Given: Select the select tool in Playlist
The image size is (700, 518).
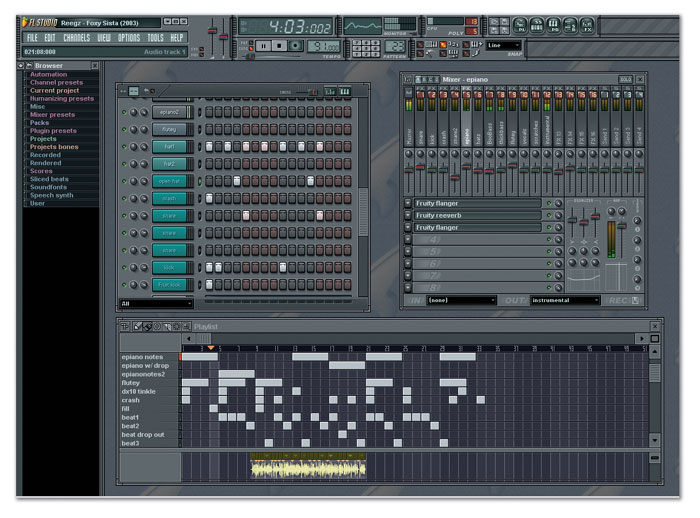Looking at the screenshot, I should (x=177, y=326).
